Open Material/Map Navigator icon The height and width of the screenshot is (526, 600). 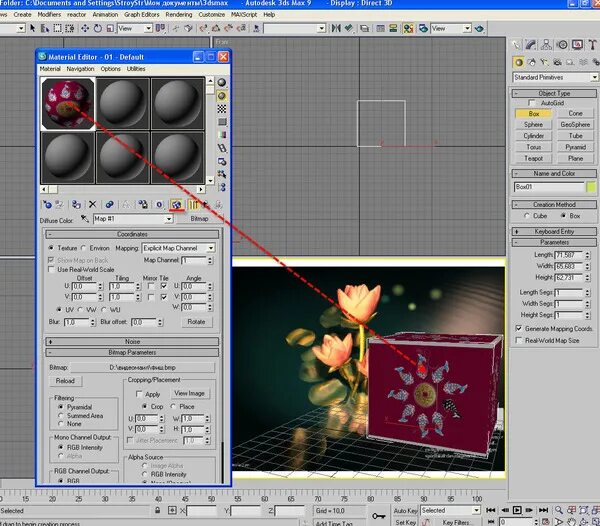222,187
